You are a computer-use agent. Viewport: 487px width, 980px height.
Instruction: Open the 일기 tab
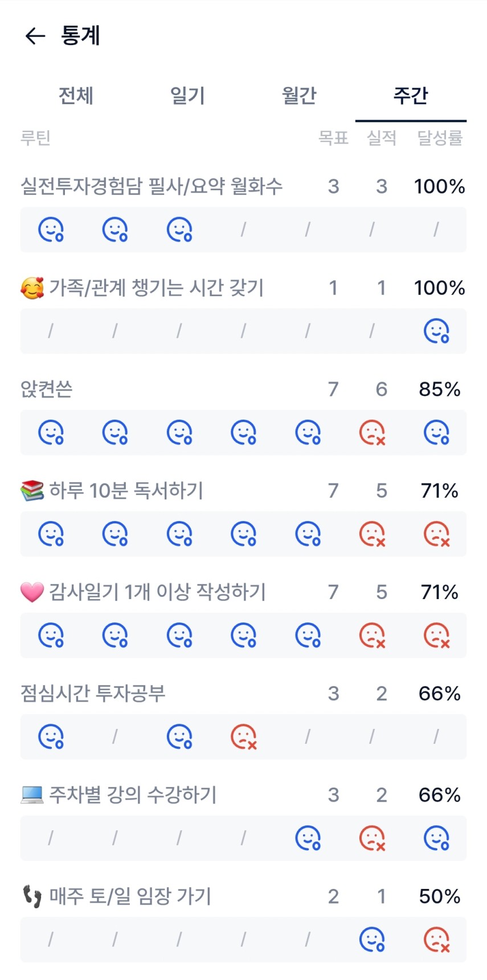[x=187, y=95]
